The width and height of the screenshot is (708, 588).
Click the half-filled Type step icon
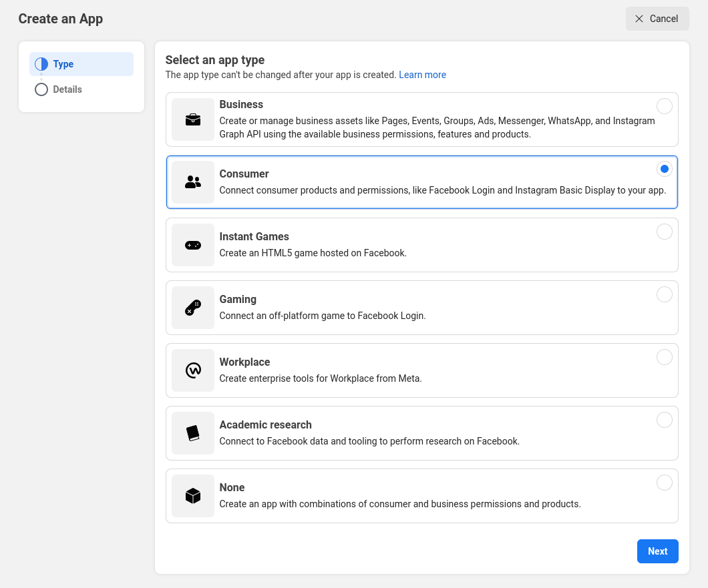(x=41, y=64)
